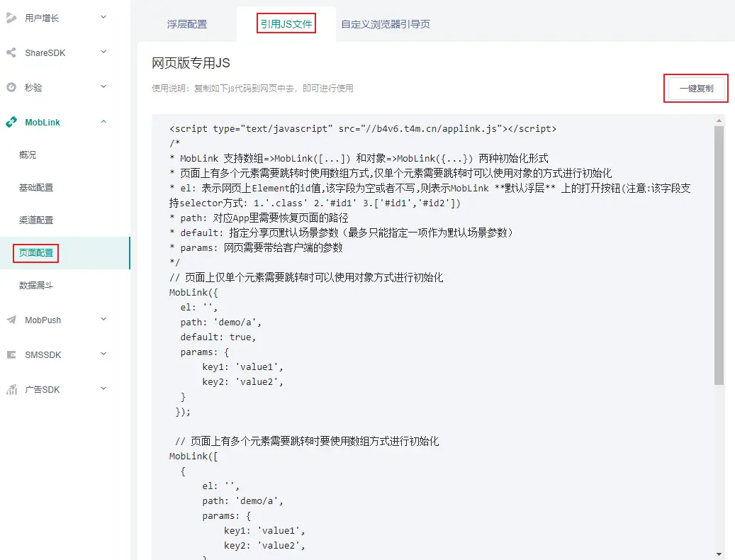The image size is (735, 560).
Task: Click the 网页版专用JS heading
Action: pyautogui.click(x=191, y=63)
